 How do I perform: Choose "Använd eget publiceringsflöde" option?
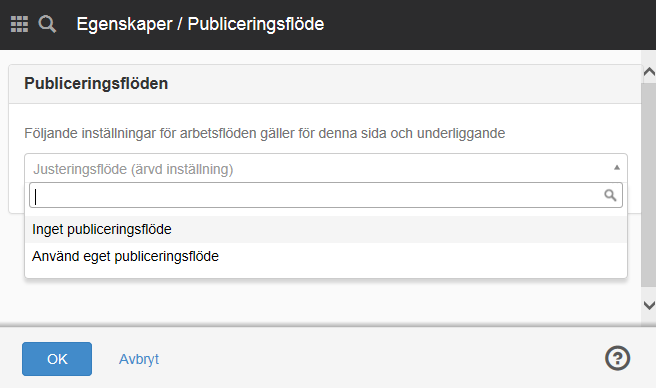pyautogui.click(x=325, y=256)
